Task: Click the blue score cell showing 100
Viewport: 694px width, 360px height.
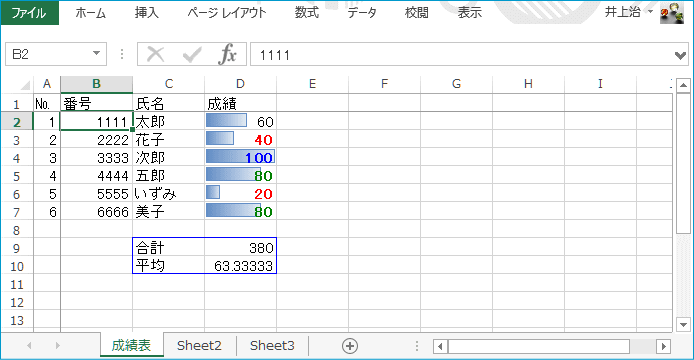Action: click(240, 158)
